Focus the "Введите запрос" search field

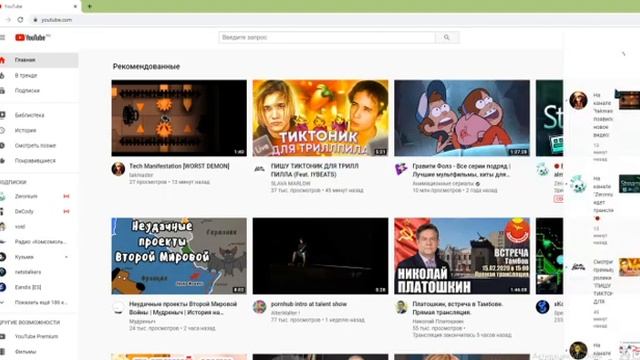pos(327,37)
